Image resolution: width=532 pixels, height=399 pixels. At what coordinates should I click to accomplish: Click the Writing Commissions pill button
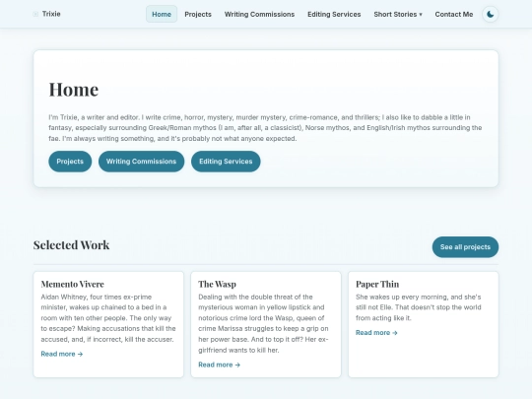tap(142, 162)
